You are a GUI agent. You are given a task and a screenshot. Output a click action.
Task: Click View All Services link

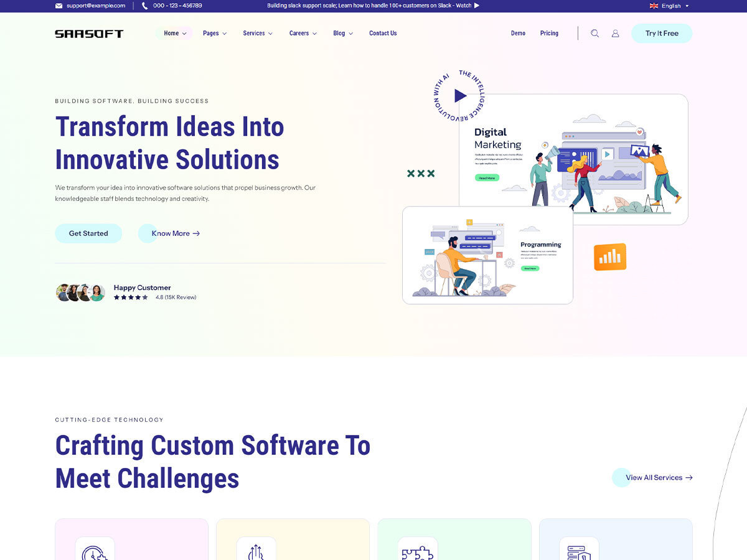[653, 477]
